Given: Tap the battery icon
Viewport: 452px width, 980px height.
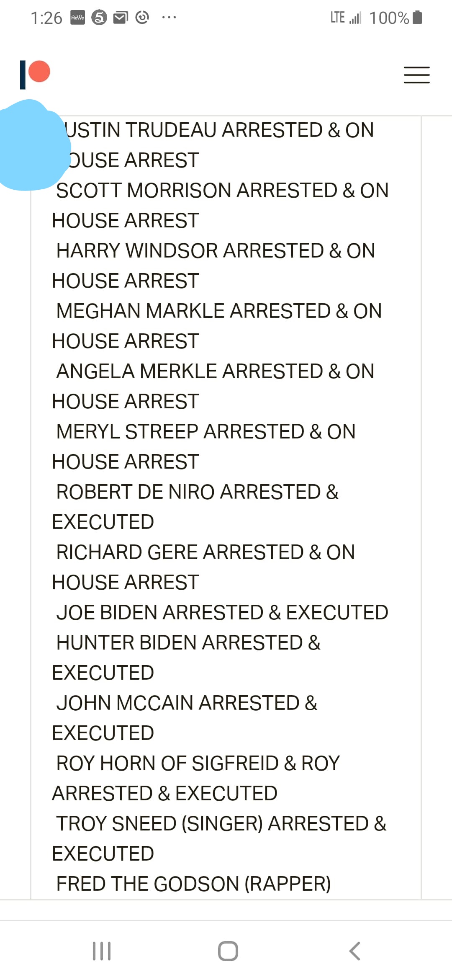Looking at the screenshot, I should tap(417, 18).
